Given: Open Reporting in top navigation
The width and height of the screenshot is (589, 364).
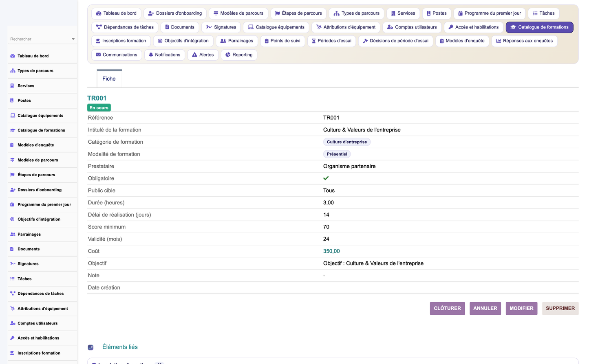Looking at the screenshot, I should (239, 55).
